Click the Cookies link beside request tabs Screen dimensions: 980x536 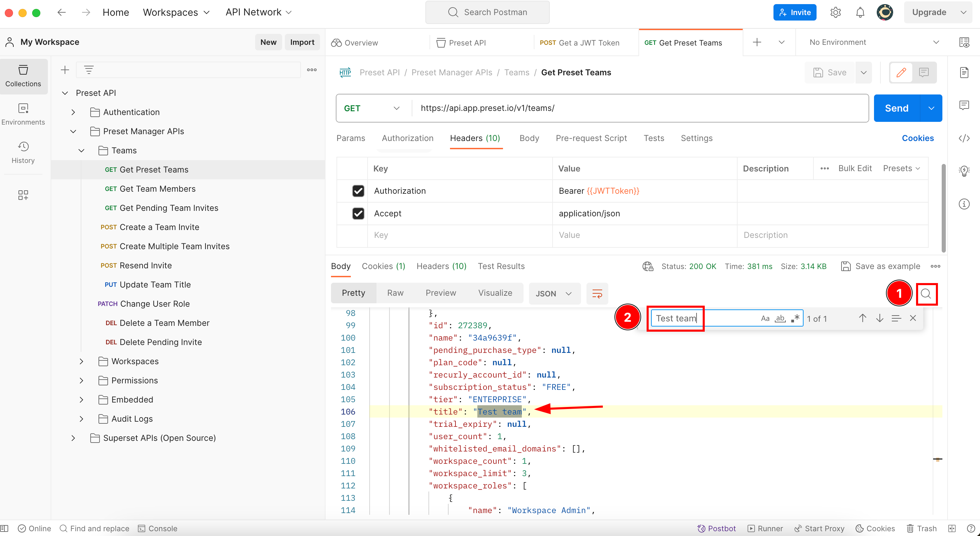pos(918,138)
